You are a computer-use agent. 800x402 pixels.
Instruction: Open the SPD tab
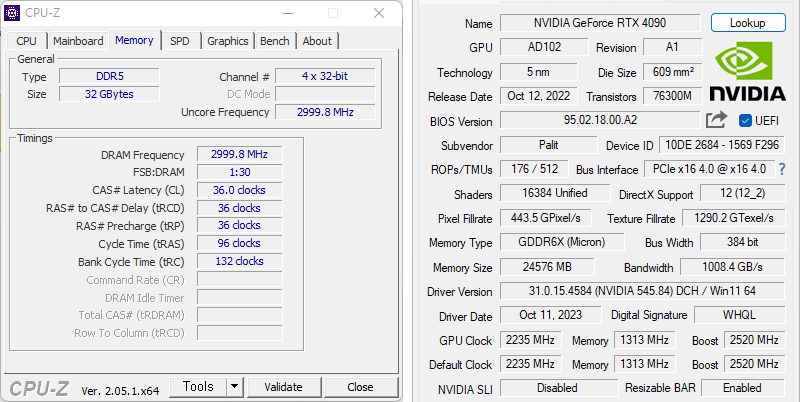click(x=180, y=41)
